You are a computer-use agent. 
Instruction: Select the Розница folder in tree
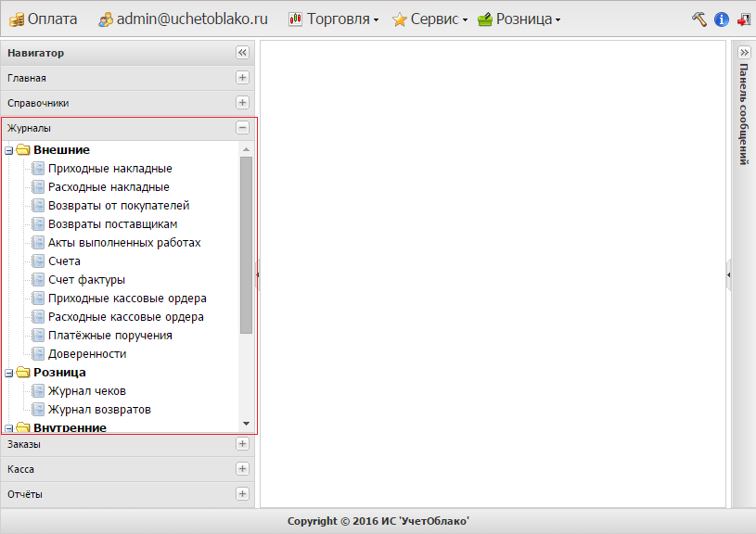59,373
